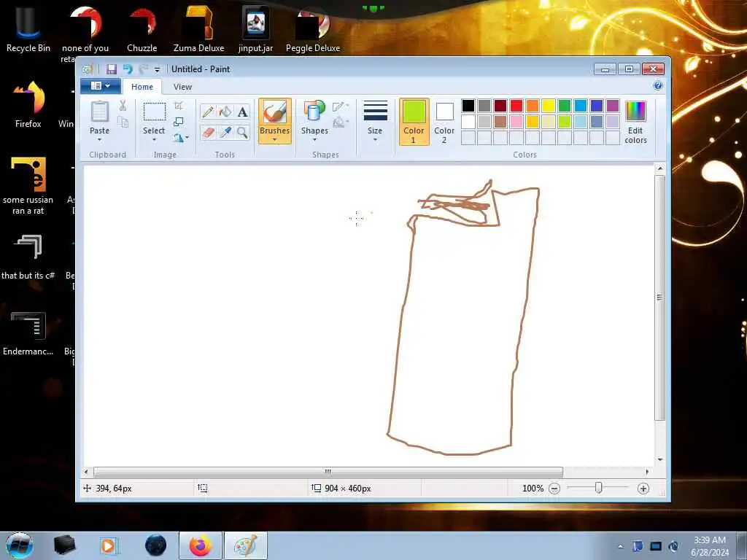Select the Eraser tool

[x=208, y=132]
